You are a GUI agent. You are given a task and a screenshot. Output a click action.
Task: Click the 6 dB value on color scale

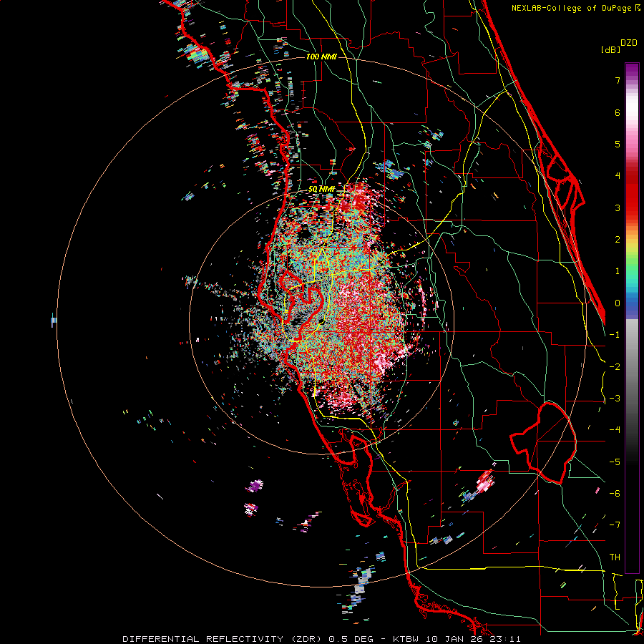[618, 112]
